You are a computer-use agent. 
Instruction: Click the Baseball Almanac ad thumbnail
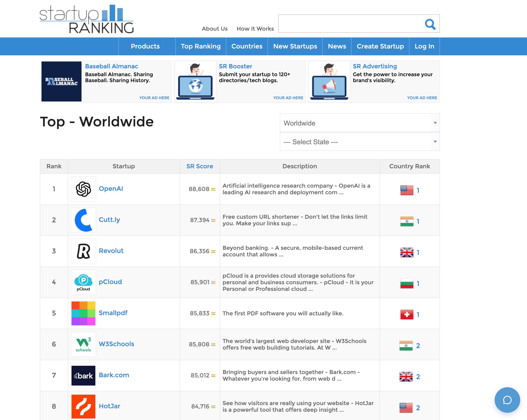61,81
